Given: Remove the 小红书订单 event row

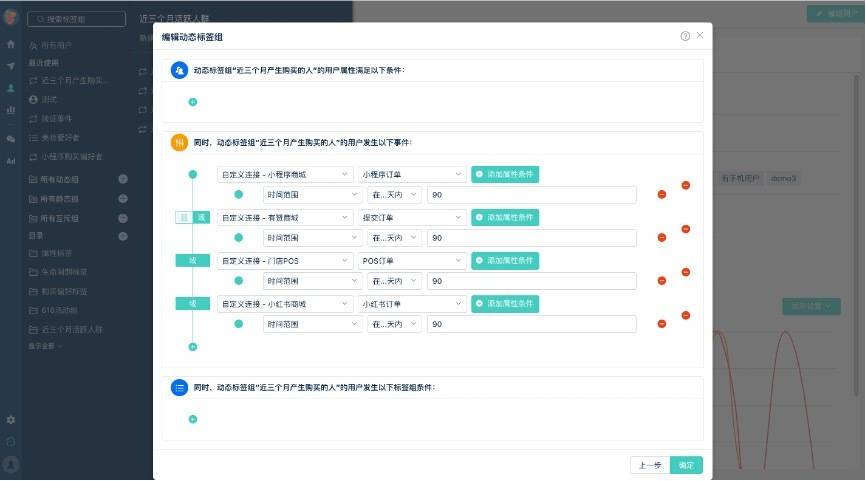Looking at the screenshot, I should pyautogui.click(x=685, y=315).
